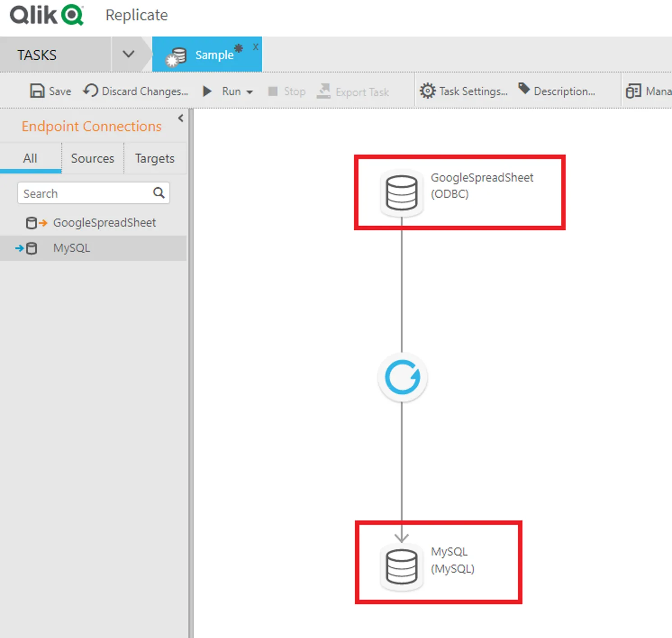Click Discard Changes undo icon

91,91
